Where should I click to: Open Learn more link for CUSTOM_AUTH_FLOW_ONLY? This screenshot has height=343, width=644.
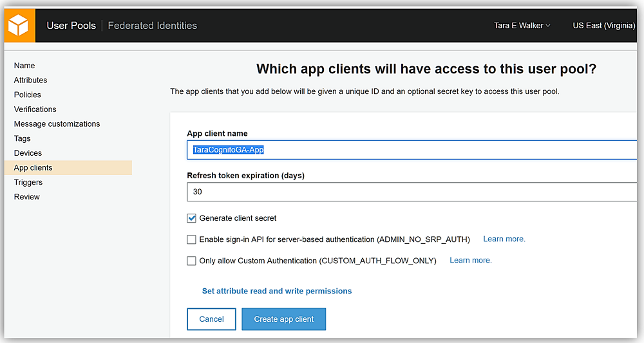coord(471,260)
